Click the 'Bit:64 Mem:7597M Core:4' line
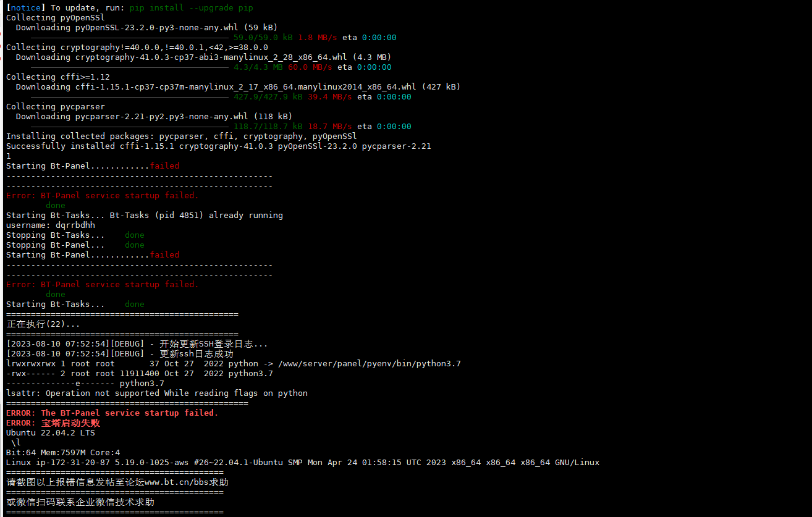The height and width of the screenshot is (517, 812). (x=63, y=452)
